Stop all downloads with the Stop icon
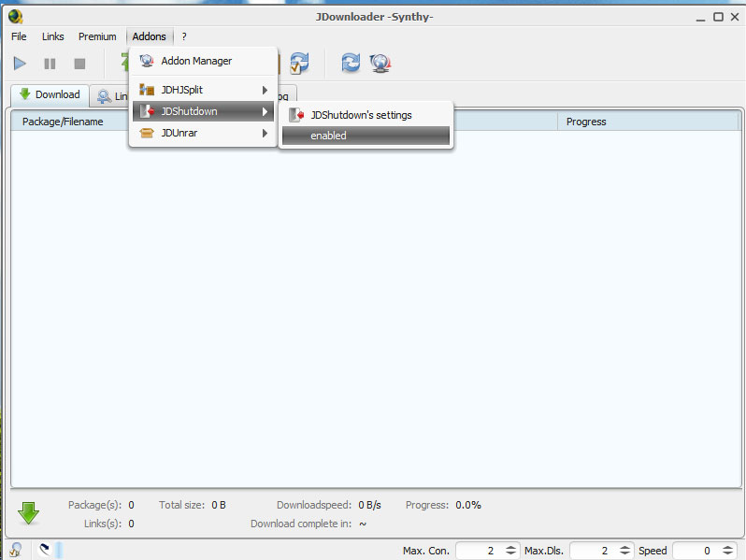The height and width of the screenshot is (560, 746). (x=79, y=64)
